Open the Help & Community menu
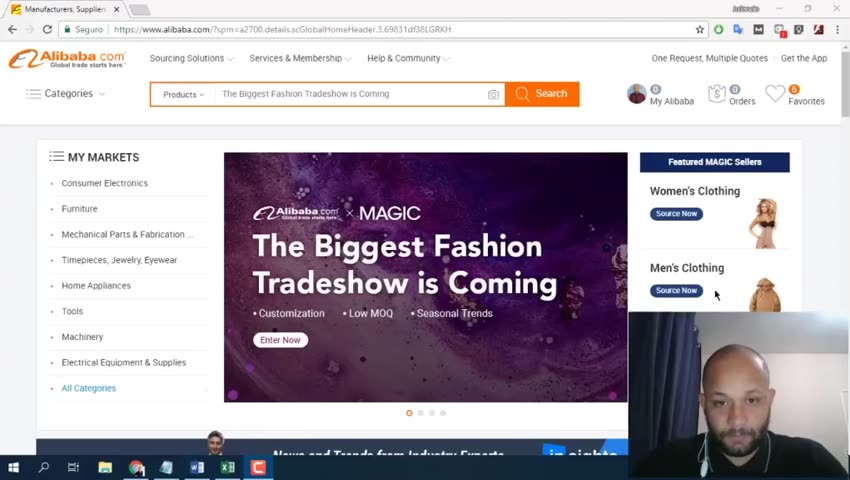The image size is (850, 480). tap(407, 58)
